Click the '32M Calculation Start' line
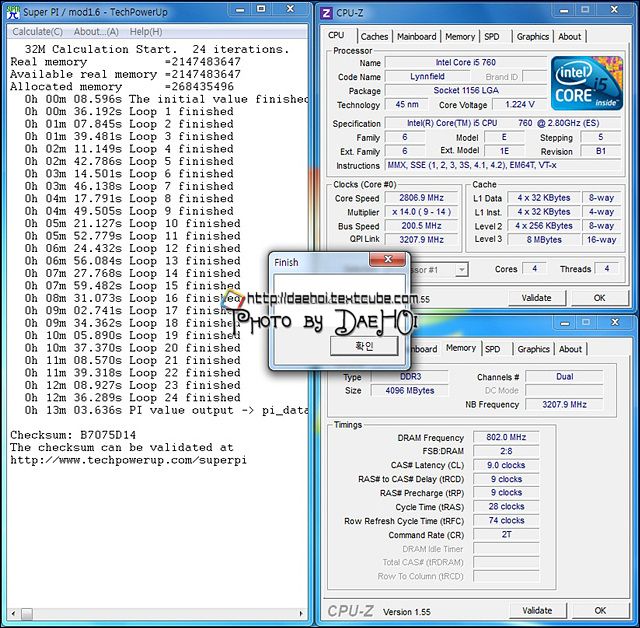 157,49
